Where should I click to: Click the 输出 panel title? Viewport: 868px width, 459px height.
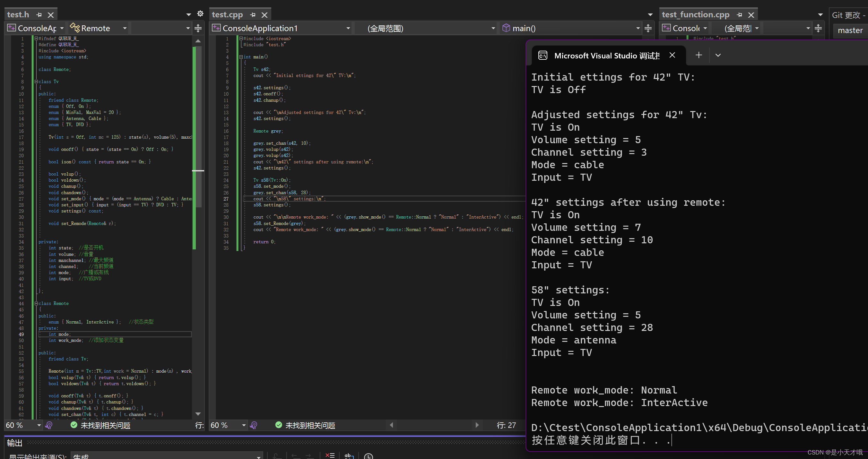point(14,443)
